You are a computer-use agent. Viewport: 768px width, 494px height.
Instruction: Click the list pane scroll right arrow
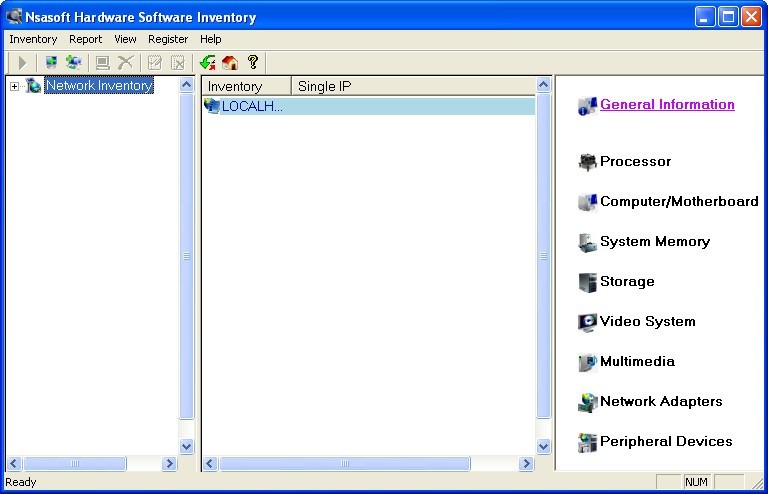click(x=527, y=463)
